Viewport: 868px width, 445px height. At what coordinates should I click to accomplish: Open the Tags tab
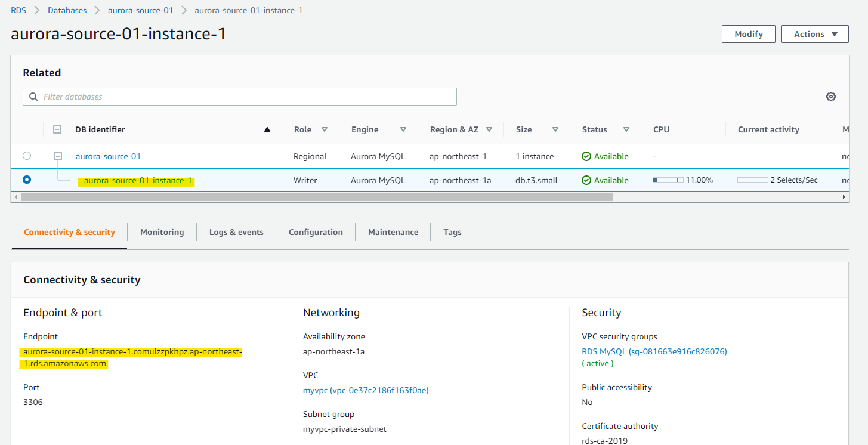pyautogui.click(x=452, y=232)
